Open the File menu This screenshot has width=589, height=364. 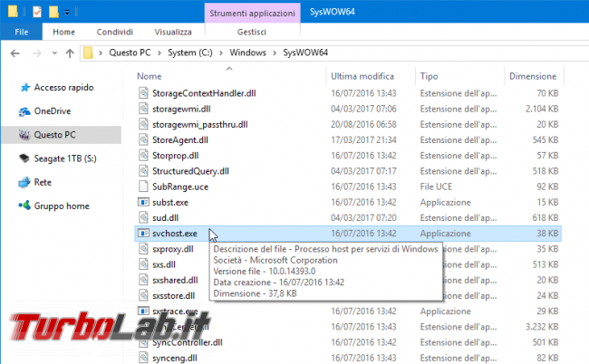click(x=22, y=32)
